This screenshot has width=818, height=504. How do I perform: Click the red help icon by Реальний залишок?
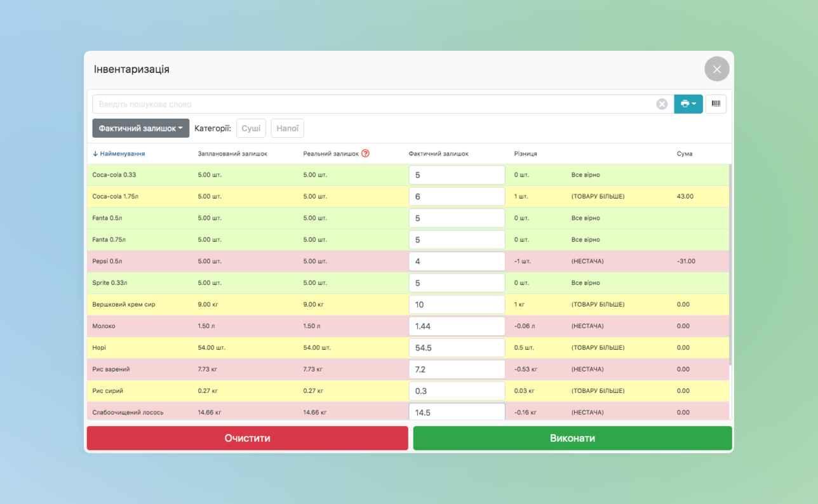click(365, 154)
